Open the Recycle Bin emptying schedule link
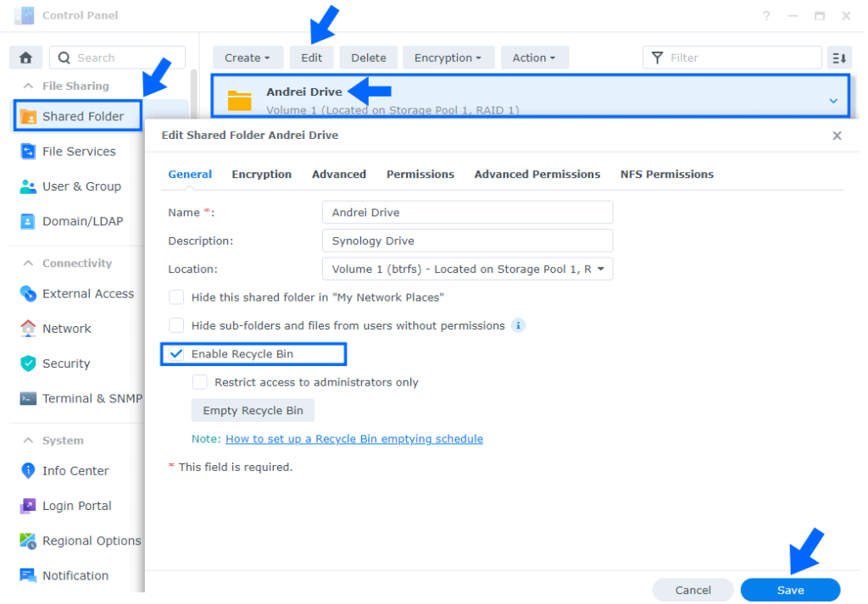The image size is (868, 604). [x=354, y=439]
